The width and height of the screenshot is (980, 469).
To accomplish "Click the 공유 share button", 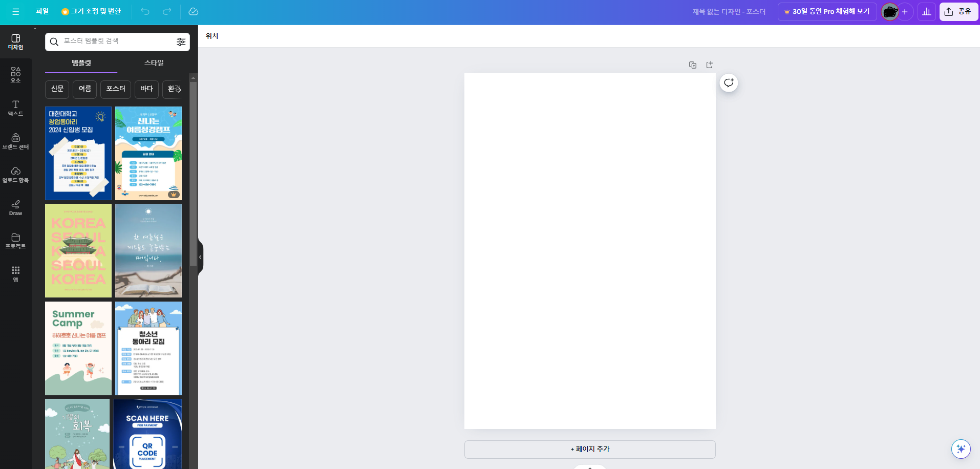I will click(958, 12).
